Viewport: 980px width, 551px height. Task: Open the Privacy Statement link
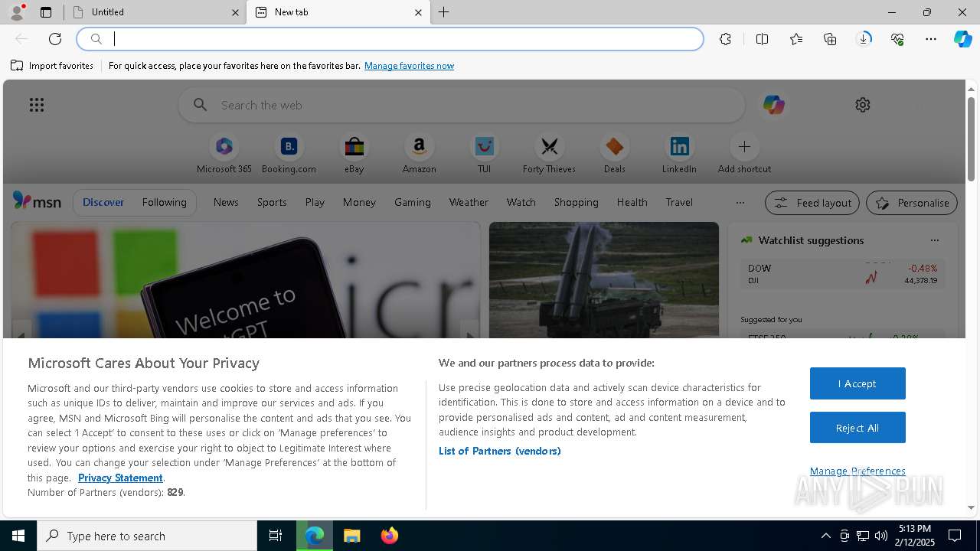(x=120, y=478)
